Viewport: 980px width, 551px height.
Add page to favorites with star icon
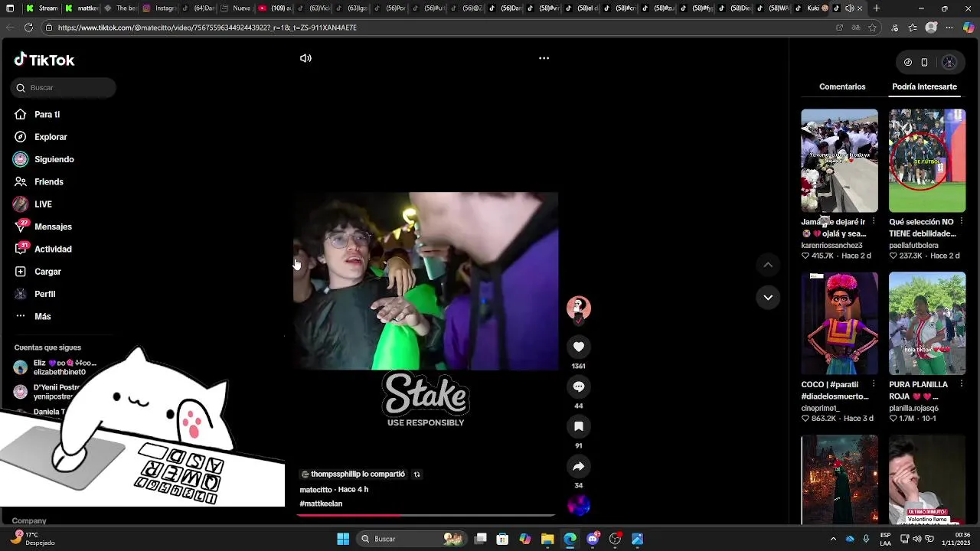click(872, 28)
